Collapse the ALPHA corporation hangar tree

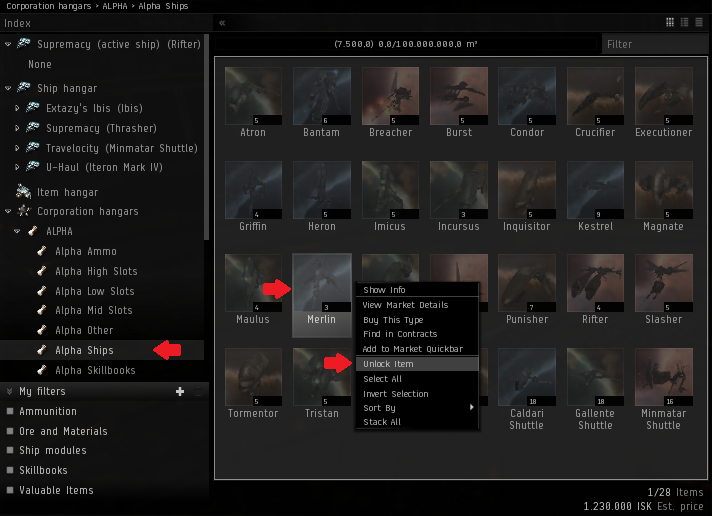tap(17, 231)
